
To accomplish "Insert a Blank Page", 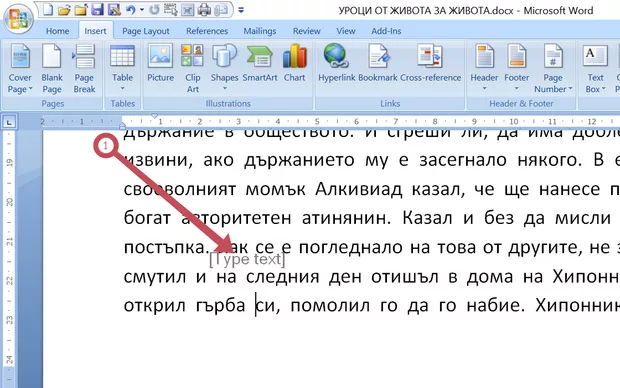I will coord(52,68).
